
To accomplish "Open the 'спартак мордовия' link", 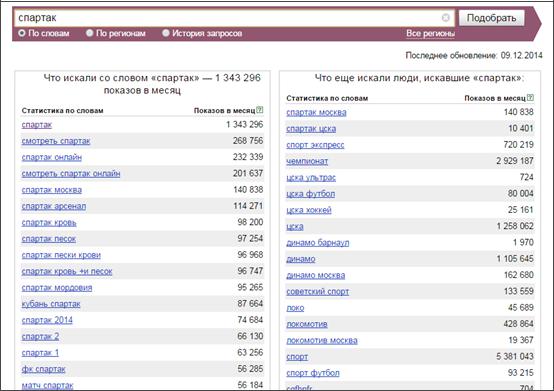I will click(x=57, y=288).
